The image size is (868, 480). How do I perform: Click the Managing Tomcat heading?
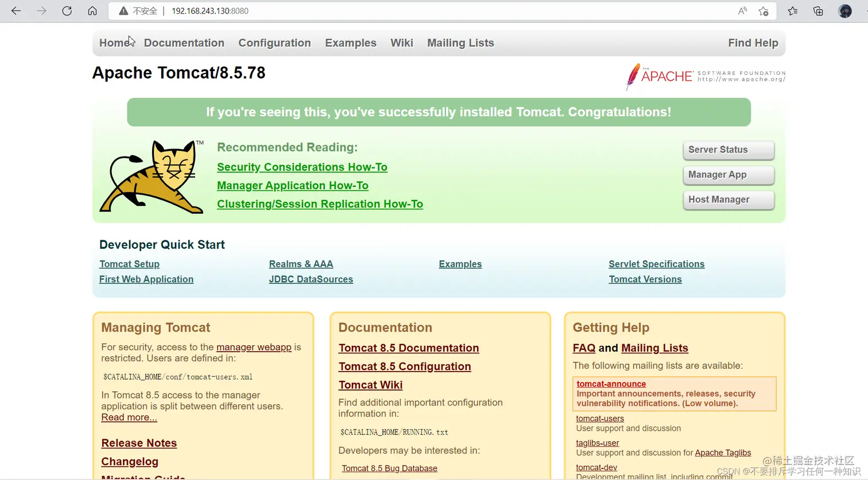(156, 327)
